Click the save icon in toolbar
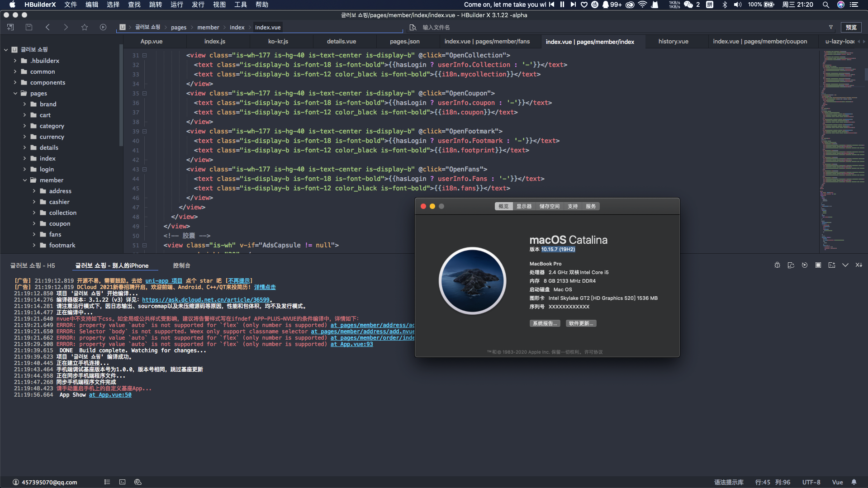The image size is (868, 488). coord(29,27)
